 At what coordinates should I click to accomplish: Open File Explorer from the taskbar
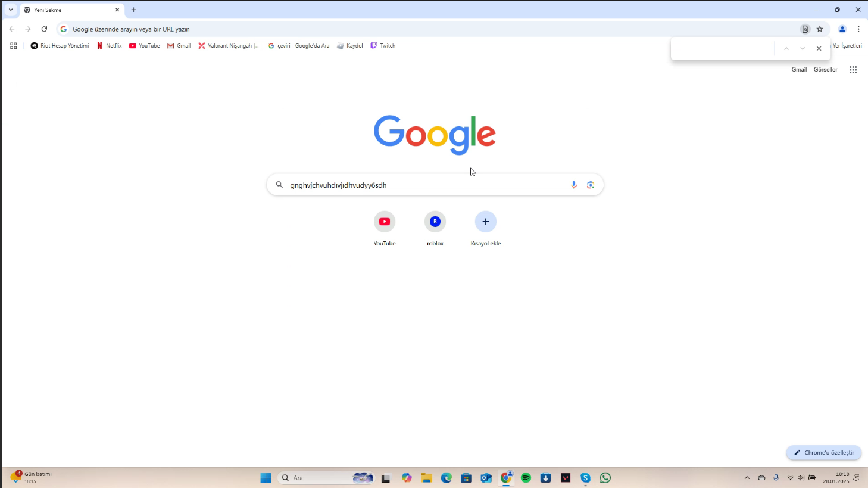(x=426, y=478)
